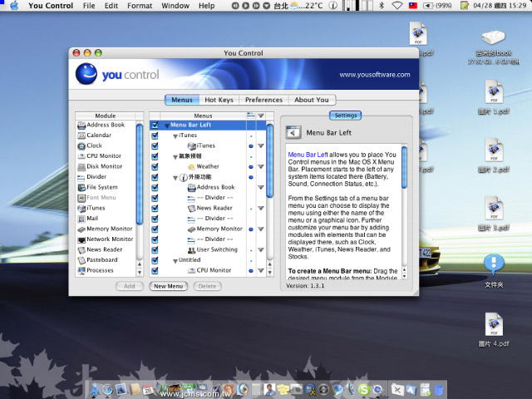This screenshot has height=399, width=532.
Task: Click the previous track control in menu bar
Action: click(x=235, y=6)
